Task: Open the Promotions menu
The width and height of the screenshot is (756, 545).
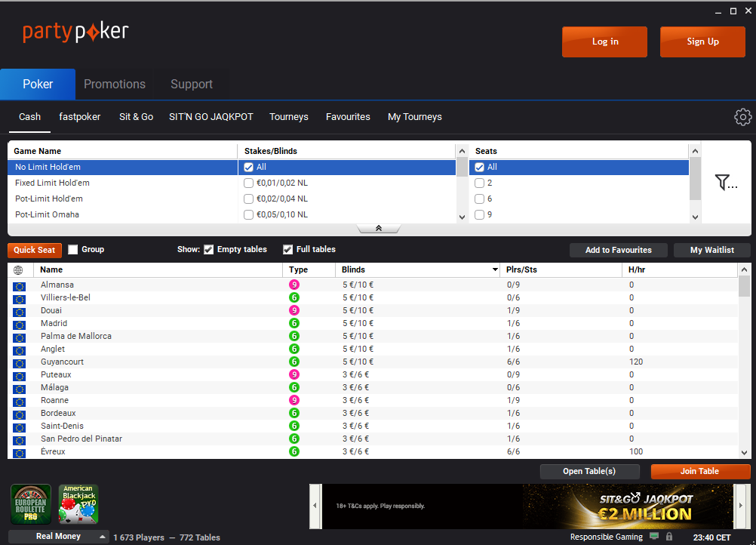Action: pyautogui.click(x=115, y=84)
